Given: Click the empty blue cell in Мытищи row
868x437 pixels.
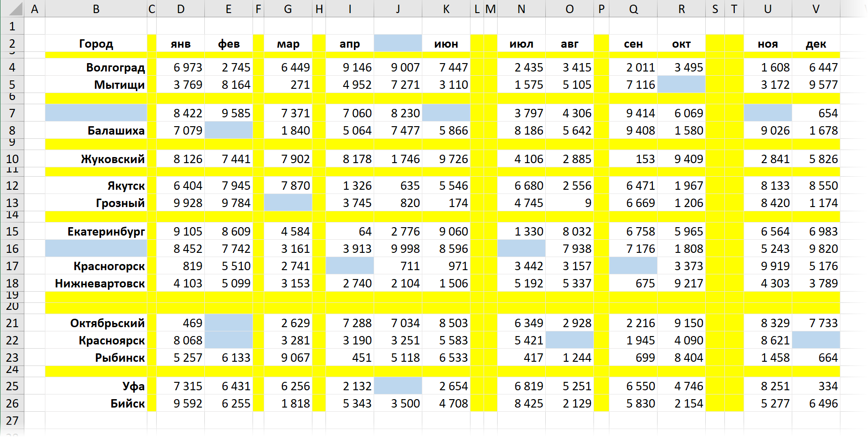Looking at the screenshot, I should (x=681, y=85).
